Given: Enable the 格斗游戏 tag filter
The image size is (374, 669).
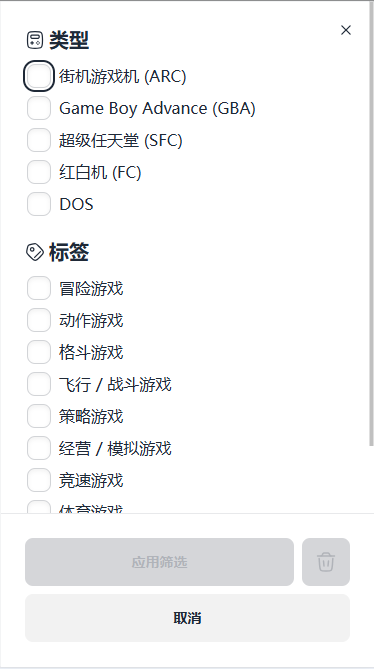Looking at the screenshot, I should tap(39, 352).
